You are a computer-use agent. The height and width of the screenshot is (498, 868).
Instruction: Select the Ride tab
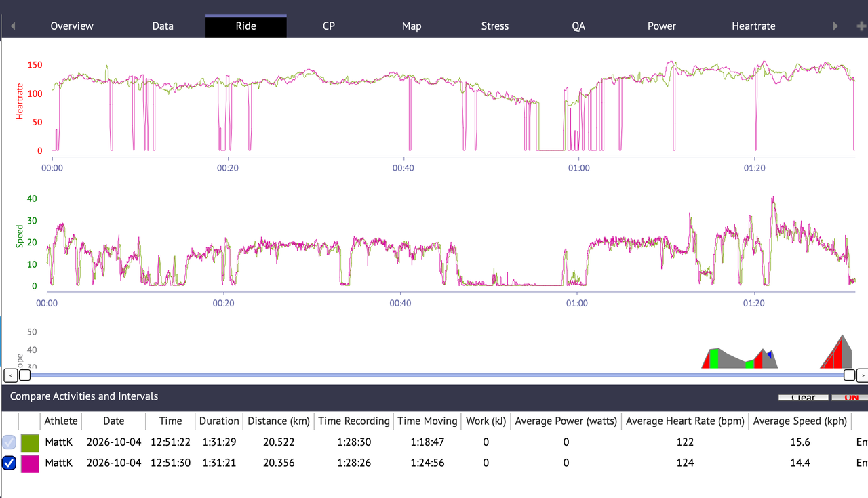(246, 26)
